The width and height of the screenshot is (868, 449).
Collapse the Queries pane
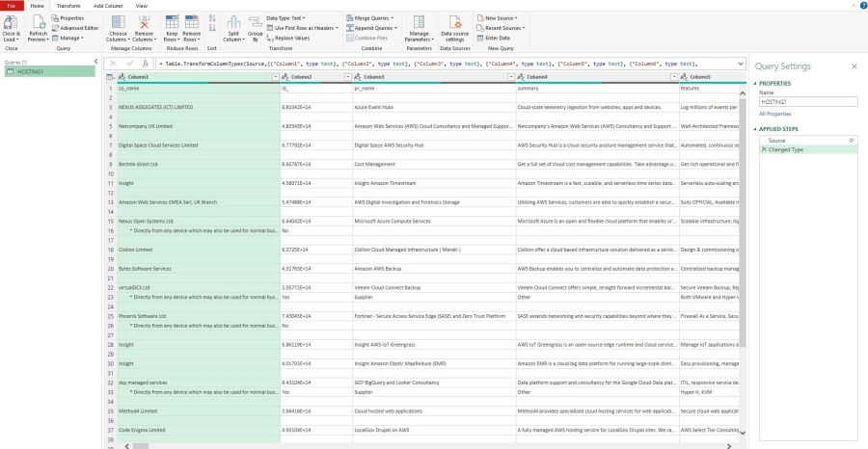[x=95, y=62]
